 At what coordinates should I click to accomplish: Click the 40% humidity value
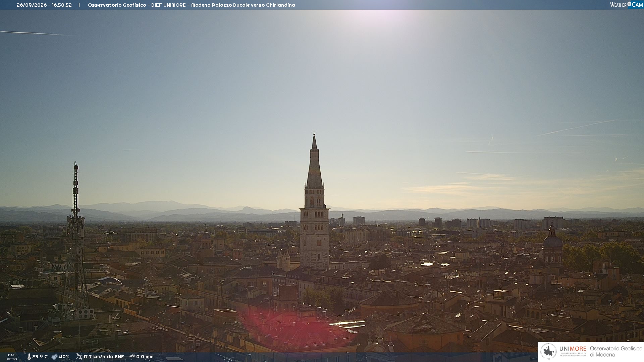coord(64,357)
